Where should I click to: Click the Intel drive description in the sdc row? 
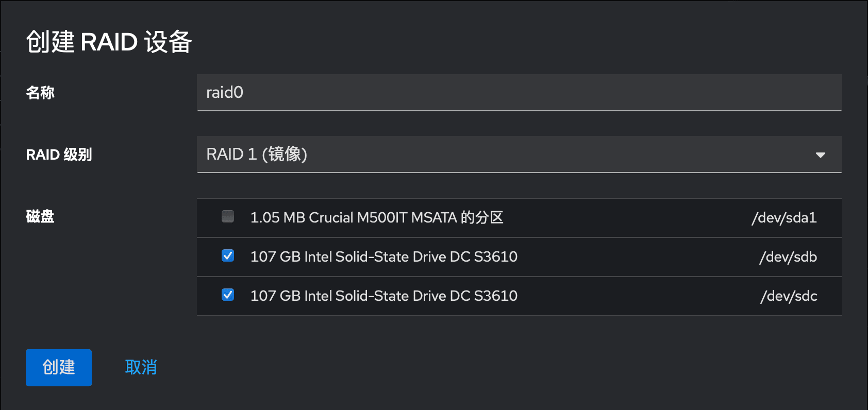pyautogui.click(x=383, y=296)
